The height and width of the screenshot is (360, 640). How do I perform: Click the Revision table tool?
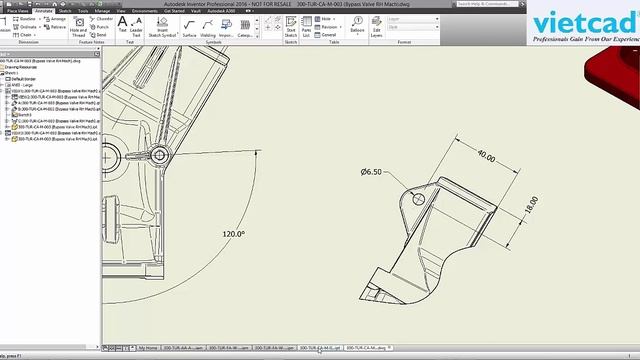coord(326,27)
